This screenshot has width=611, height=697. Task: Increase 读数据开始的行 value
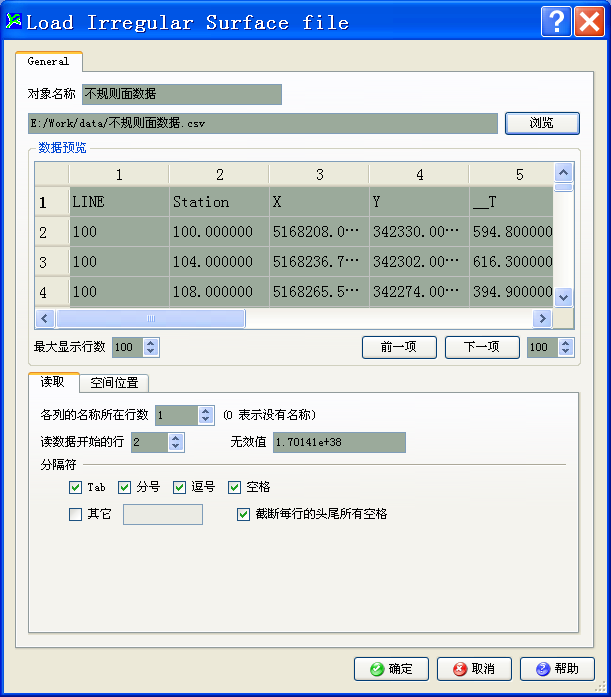click(x=176, y=438)
